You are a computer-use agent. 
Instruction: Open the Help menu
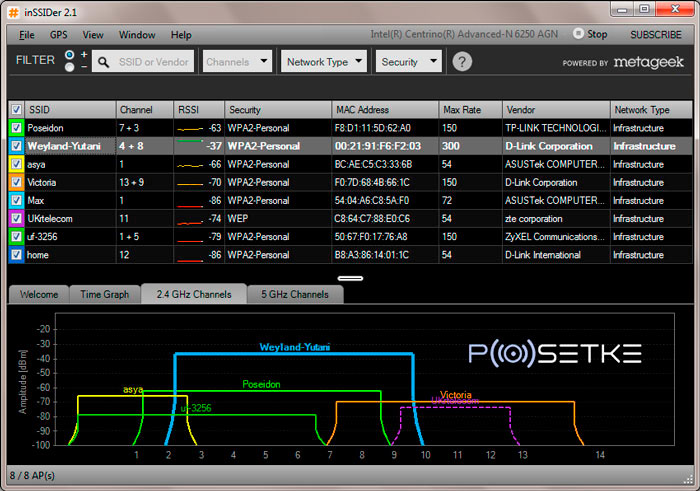[x=181, y=35]
